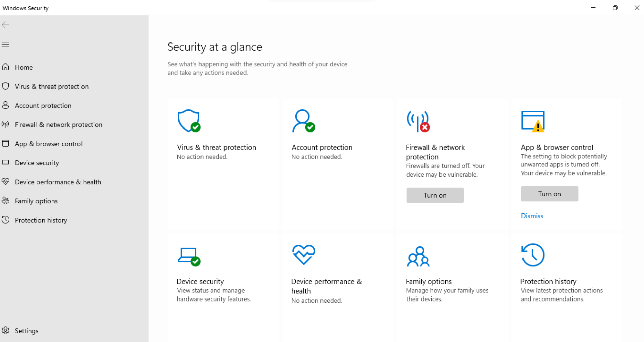
Task: Select the App & browser control sidebar icon
Action: click(6, 143)
